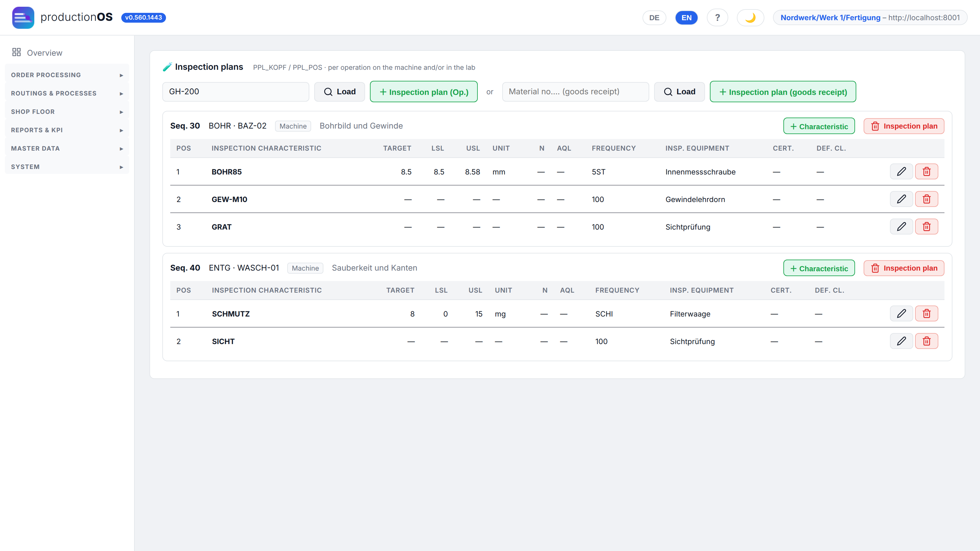Focus the GH-200 part number field

(x=236, y=92)
